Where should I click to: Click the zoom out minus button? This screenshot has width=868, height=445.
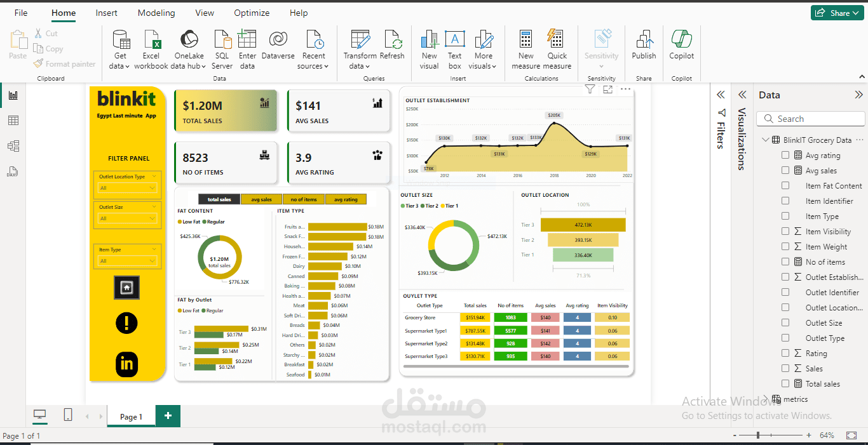pos(735,435)
